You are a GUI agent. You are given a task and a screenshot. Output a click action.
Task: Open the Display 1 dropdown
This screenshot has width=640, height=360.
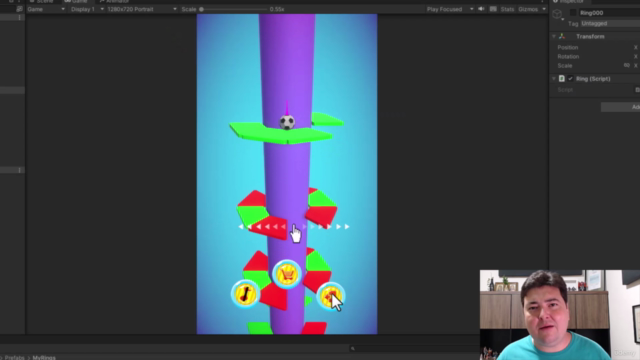87,9
